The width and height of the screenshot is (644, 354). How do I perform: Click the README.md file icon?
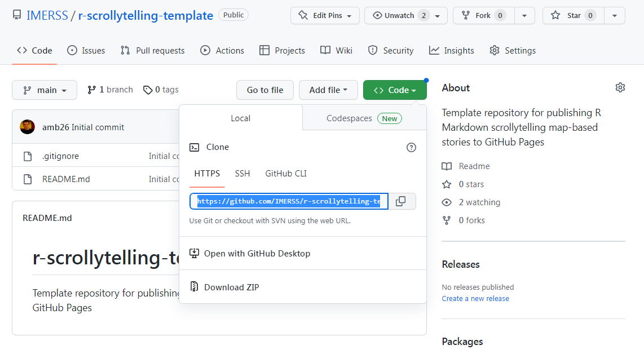click(28, 179)
